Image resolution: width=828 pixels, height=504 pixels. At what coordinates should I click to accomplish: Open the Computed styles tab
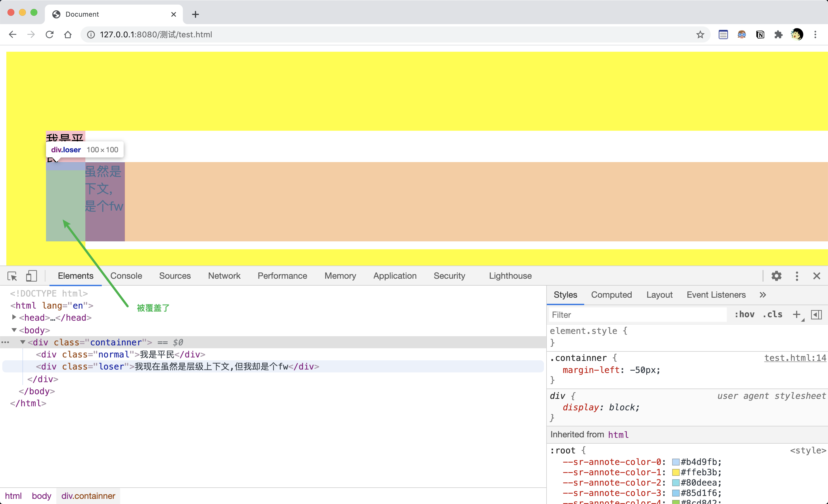(x=611, y=295)
